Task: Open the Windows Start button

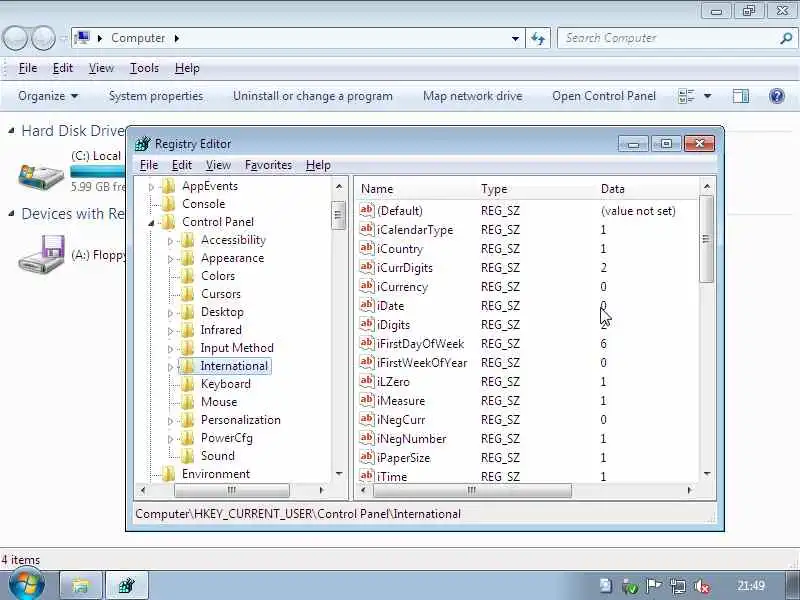Action: tap(26, 585)
